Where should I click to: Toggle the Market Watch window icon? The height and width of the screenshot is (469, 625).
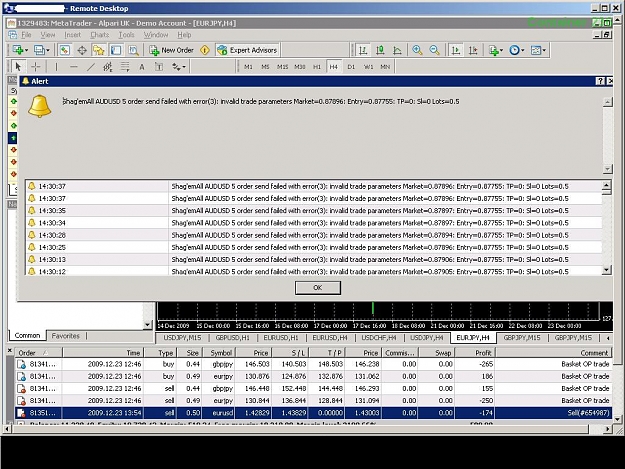[65, 50]
